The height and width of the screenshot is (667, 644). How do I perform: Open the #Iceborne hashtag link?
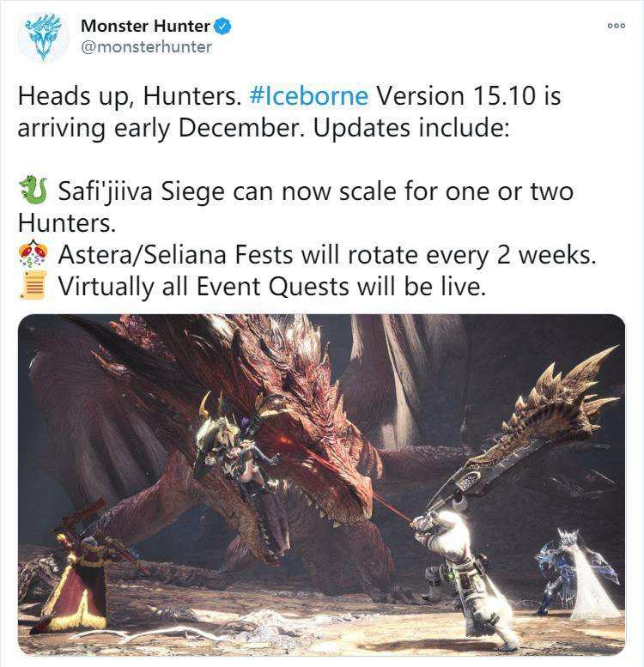[x=309, y=95]
